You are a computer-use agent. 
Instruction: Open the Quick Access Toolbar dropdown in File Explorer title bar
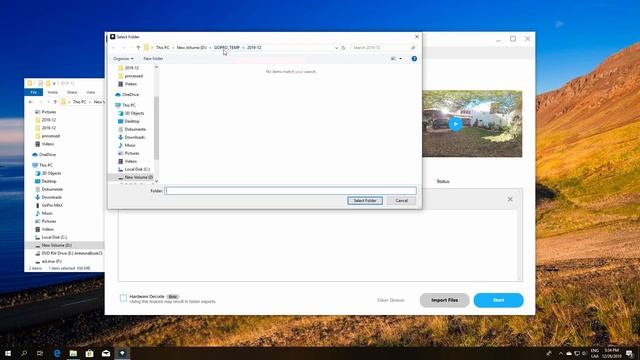pyautogui.click(x=54, y=83)
